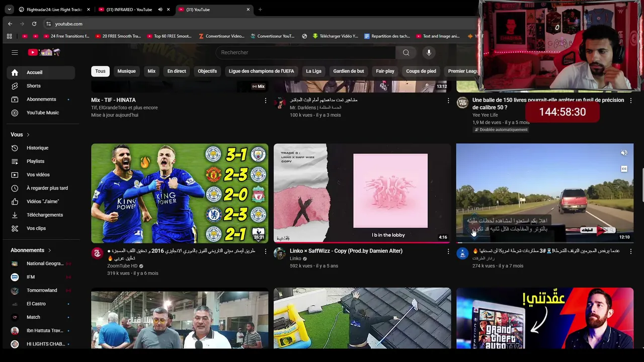Select the Objectifs filter chip
Screen dimensions: 644x362
[x=207, y=71]
